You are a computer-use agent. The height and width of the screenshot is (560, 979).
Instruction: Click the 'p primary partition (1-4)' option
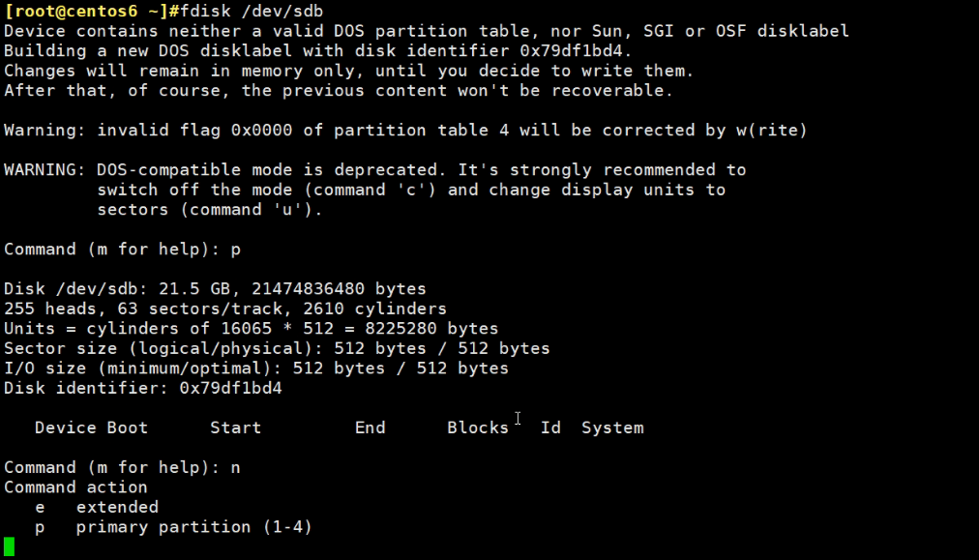coord(174,527)
